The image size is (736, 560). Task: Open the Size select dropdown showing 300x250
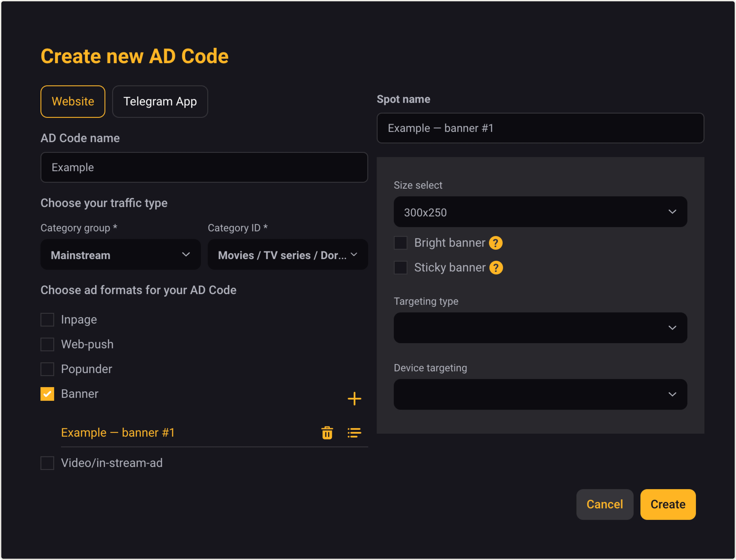tap(540, 212)
